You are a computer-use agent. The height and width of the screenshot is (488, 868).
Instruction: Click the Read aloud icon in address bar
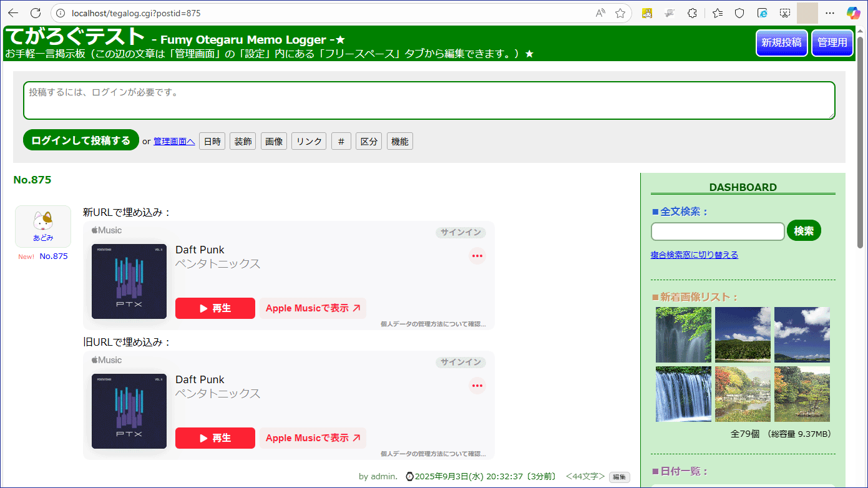click(600, 13)
